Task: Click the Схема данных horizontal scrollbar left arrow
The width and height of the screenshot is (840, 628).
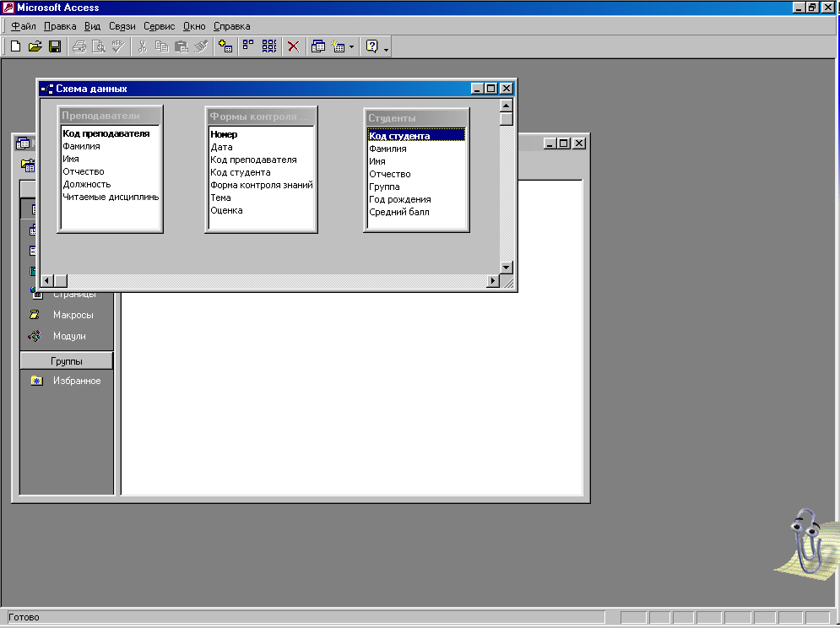Action: pyautogui.click(x=47, y=280)
